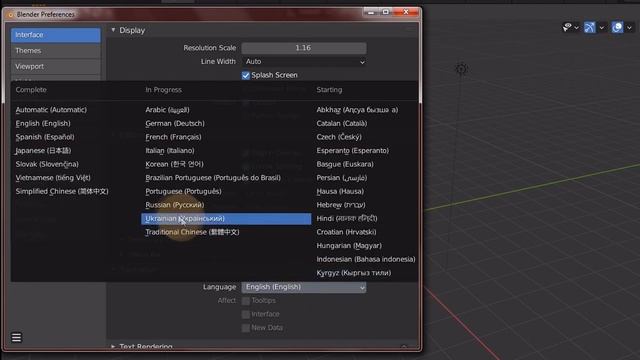Image resolution: width=640 pixels, height=360 pixels.
Task: Disable the Splash Screen checkbox
Action: pos(246,75)
